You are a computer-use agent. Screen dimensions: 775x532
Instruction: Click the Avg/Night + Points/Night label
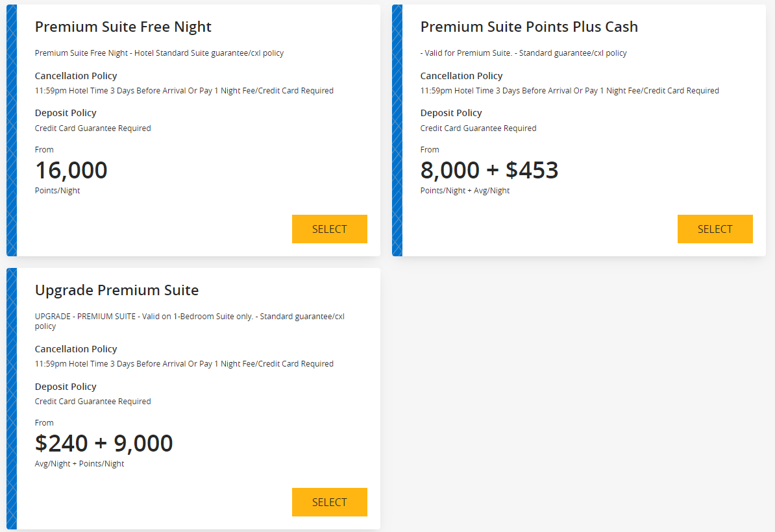[x=80, y=463]
